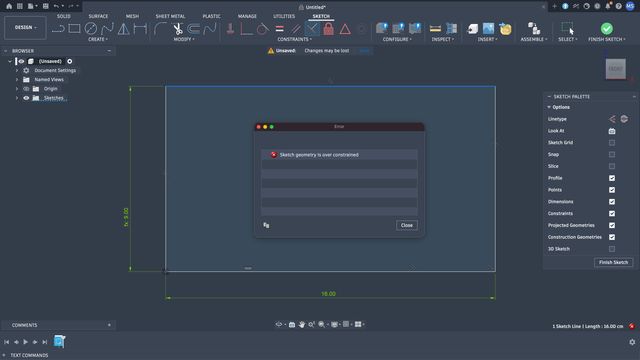Screen dimensions: 640x360
Task: Click the timeline settings gear icon
Action: coord(632,342)
